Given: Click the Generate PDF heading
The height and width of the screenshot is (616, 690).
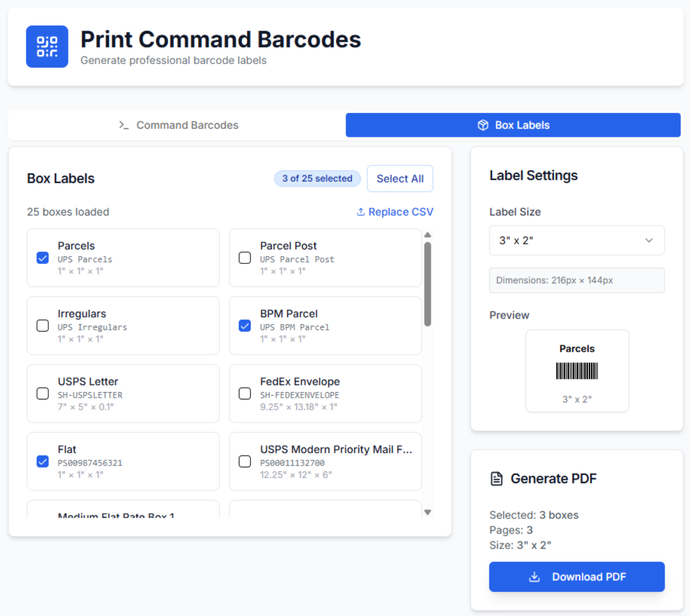Looking at the screenshot, I should point(553,478).
